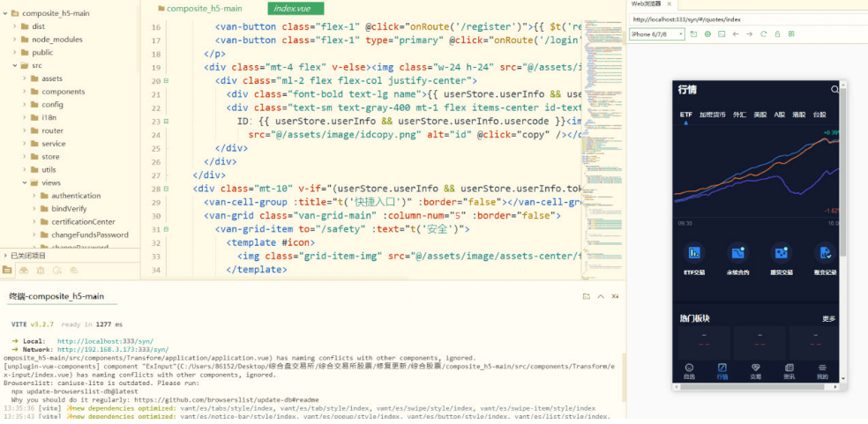Click the browser back arrow icon
The width and height of the screenshot is (868, 424).
pos(736,34)
